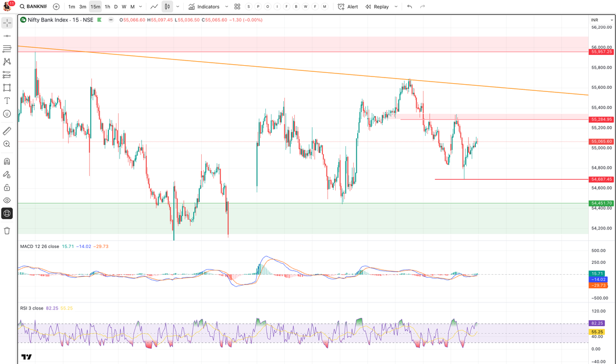Expand the chart type dropdown arrow
The width and height of the screenshot is (616, 364).
(x=178, y=7)
